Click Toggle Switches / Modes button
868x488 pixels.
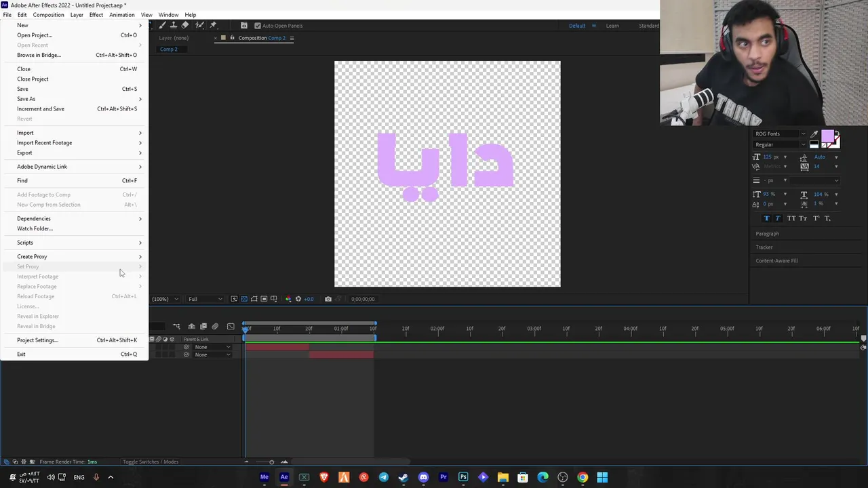click(151, 462)
